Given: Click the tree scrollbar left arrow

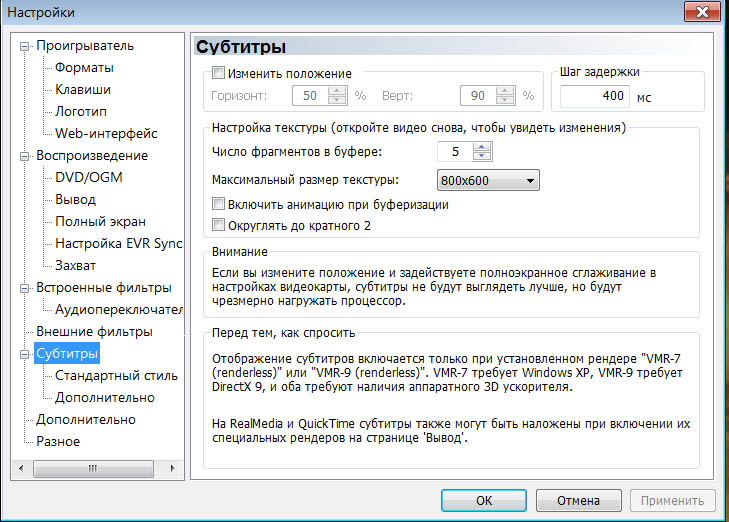Looking at the screenshot, I should coord(21,468).
